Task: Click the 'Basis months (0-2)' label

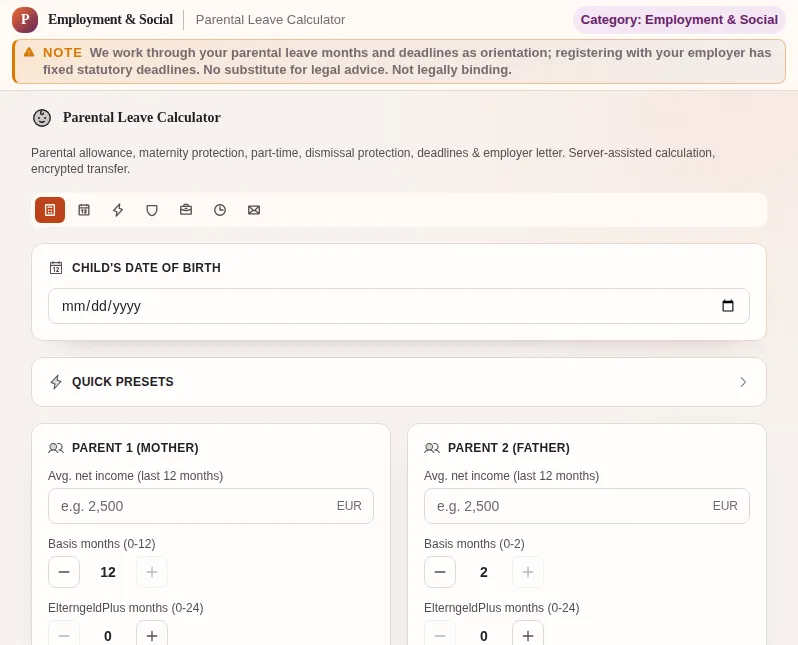Action: (474, 544)
